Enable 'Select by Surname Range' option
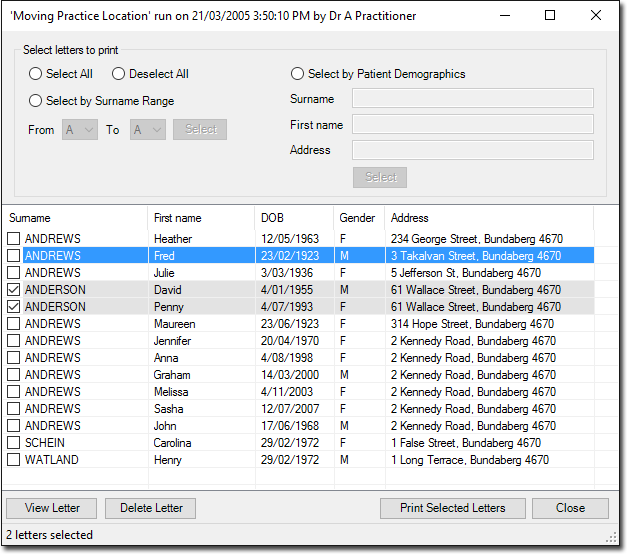The width and height of the screenshot is (627, 557). tap(36, 101)
